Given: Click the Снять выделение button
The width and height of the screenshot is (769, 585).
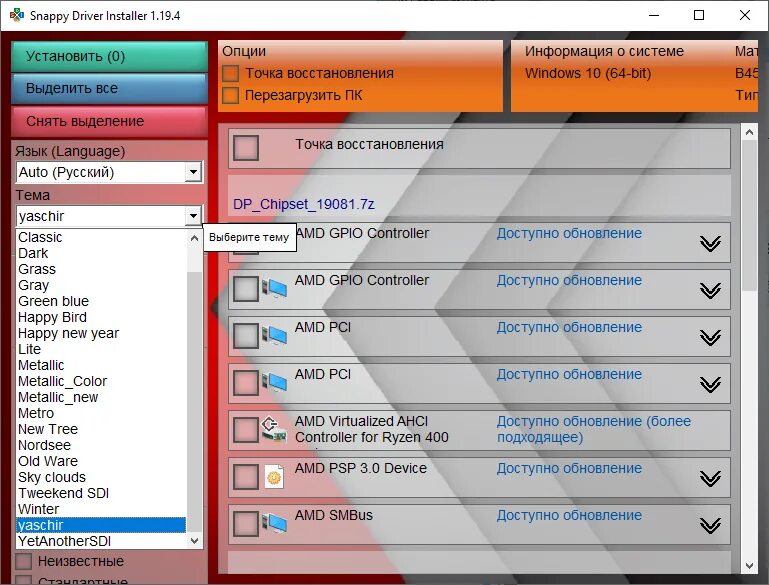Looking at the screenshot, I should click(109, 122).
